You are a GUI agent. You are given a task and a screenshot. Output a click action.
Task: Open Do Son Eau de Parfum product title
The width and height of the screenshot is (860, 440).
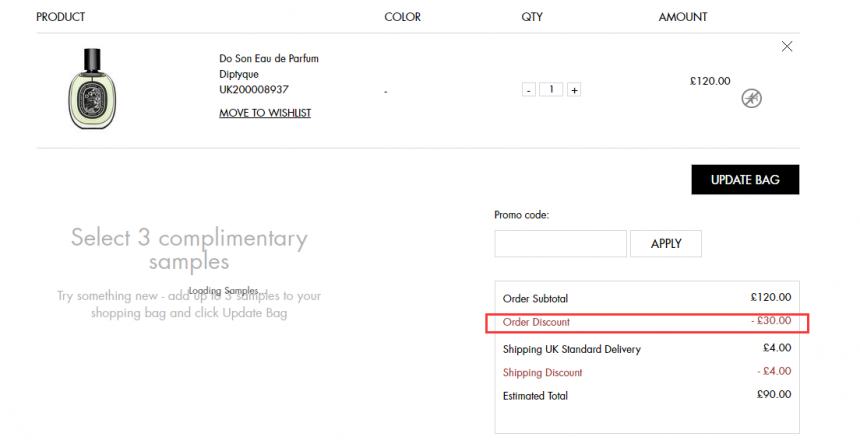(269, 58)
